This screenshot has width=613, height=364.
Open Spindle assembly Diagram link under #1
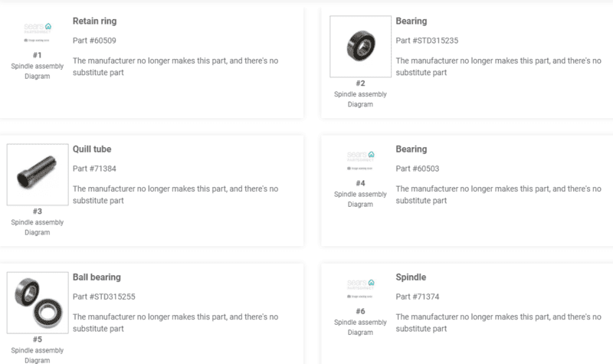(x=37, y=71)
